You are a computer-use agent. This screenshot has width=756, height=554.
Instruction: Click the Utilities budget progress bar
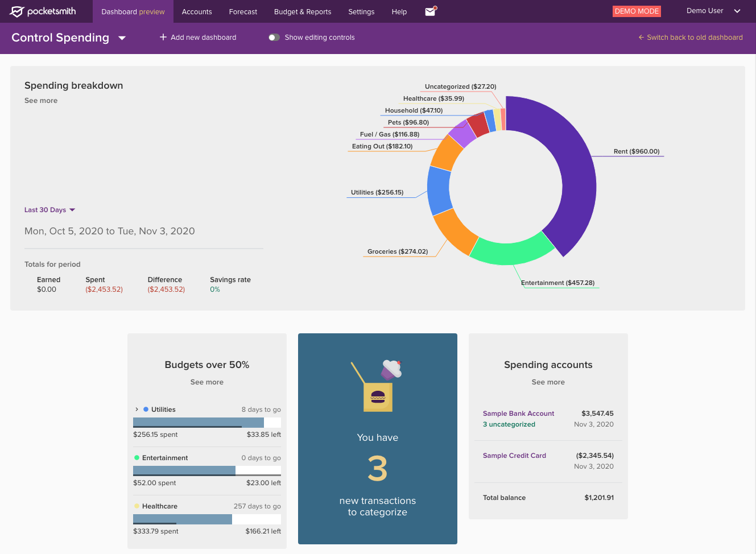206,423
